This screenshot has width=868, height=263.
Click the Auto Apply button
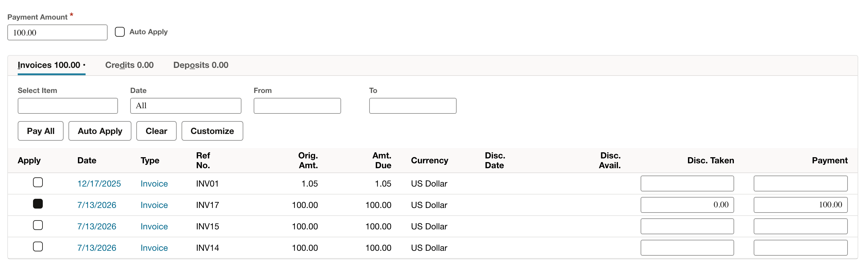click(100, 131)
